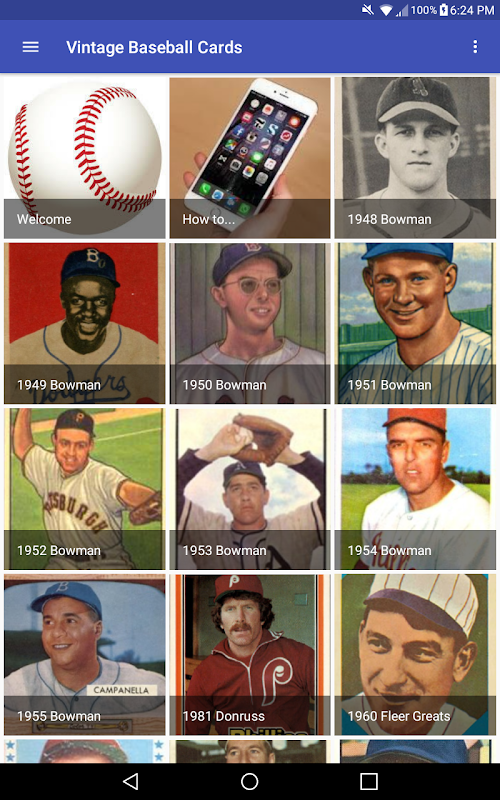Open the 1981 Donruss Phillies card

click(250, 655)
